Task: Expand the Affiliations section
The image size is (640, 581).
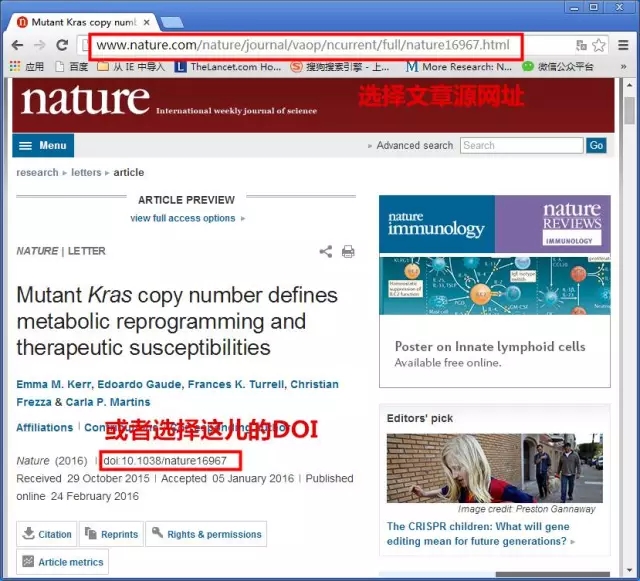Action: click(x=44, y=428)
